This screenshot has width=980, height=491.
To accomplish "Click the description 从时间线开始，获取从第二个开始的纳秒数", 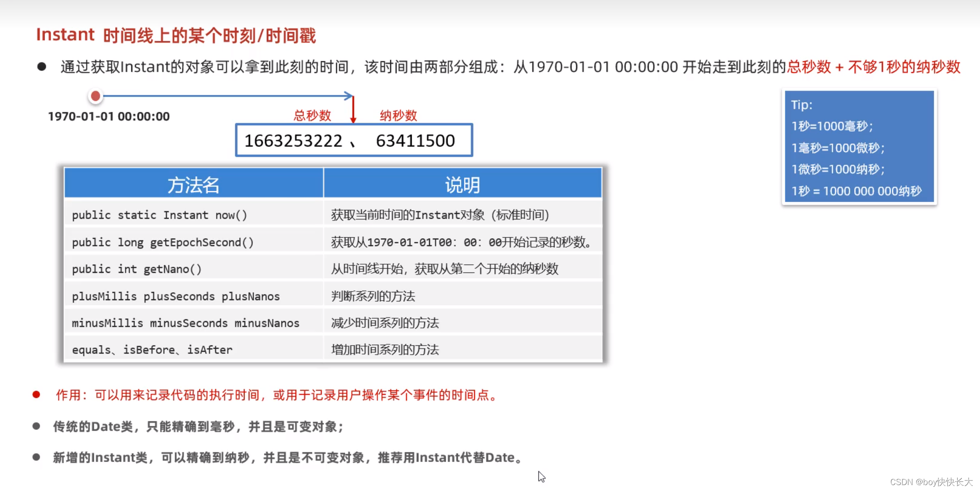I will [x=445, y=269].
